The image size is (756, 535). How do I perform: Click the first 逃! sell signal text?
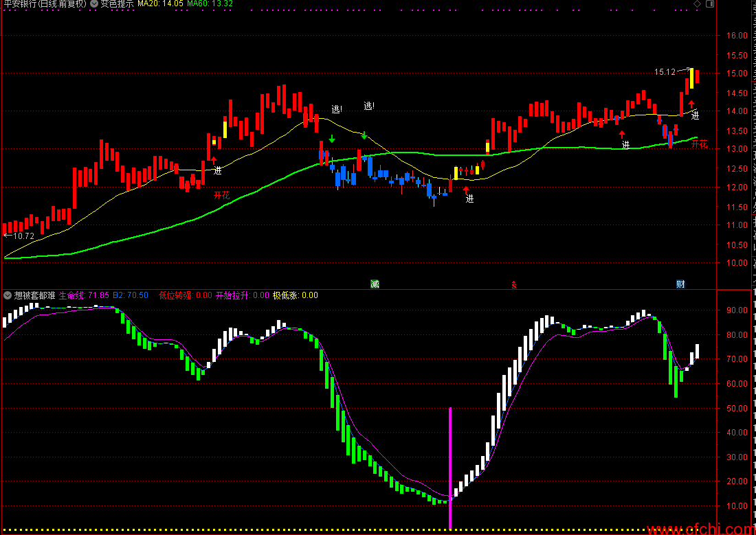(x=337, y=109)
